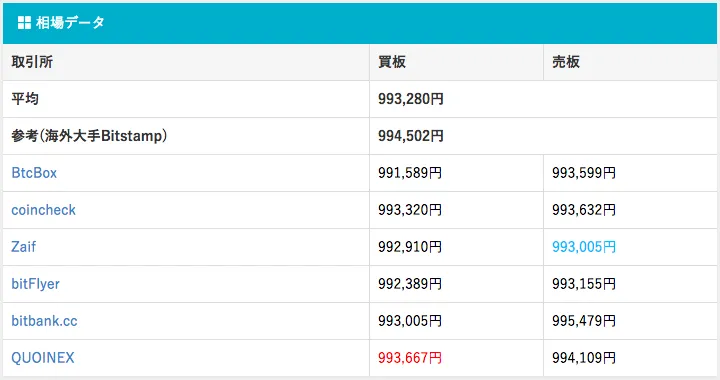This screenshot has width=720, height=380.
Task: Open the BtcBox exchange link
Action: (x=34, y=173)
